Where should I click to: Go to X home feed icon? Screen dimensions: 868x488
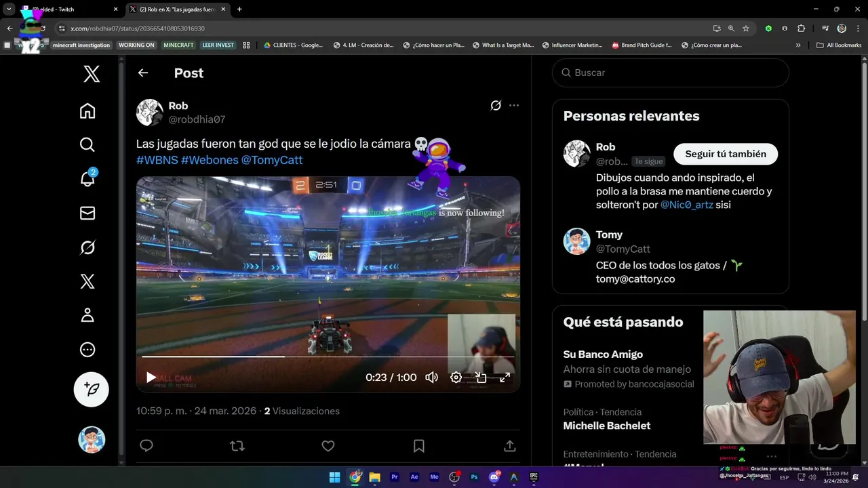pos(87,110)
